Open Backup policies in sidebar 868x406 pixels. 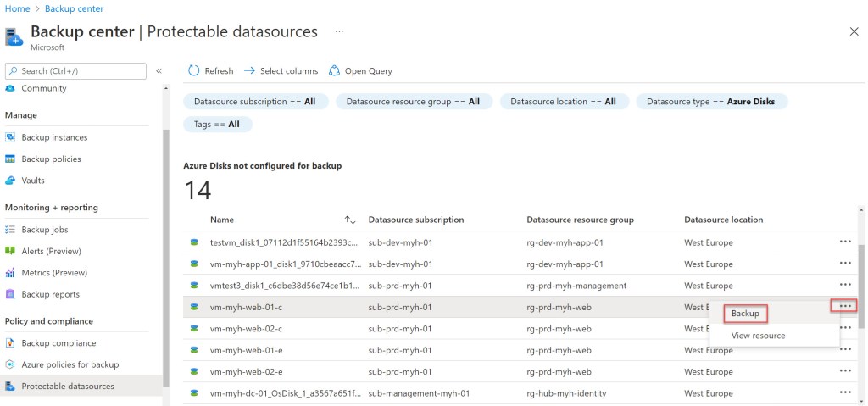pos(51,159)
